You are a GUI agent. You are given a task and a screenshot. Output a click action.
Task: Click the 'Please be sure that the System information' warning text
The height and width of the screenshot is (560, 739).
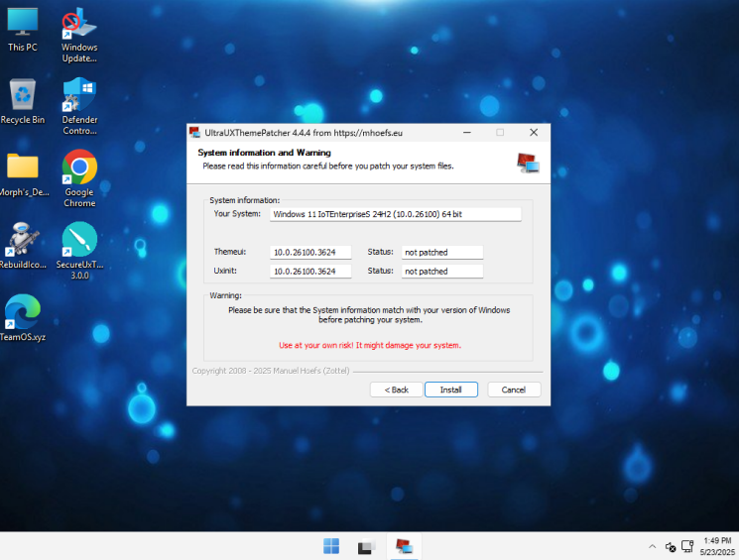pyautogui.click(x=369, y=314)
